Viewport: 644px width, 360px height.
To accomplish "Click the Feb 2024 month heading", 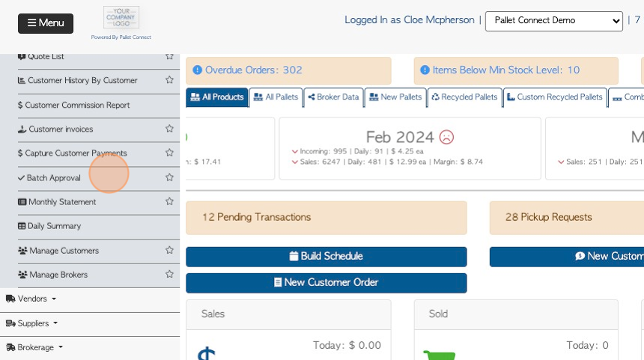I will [x=400, y=137].
